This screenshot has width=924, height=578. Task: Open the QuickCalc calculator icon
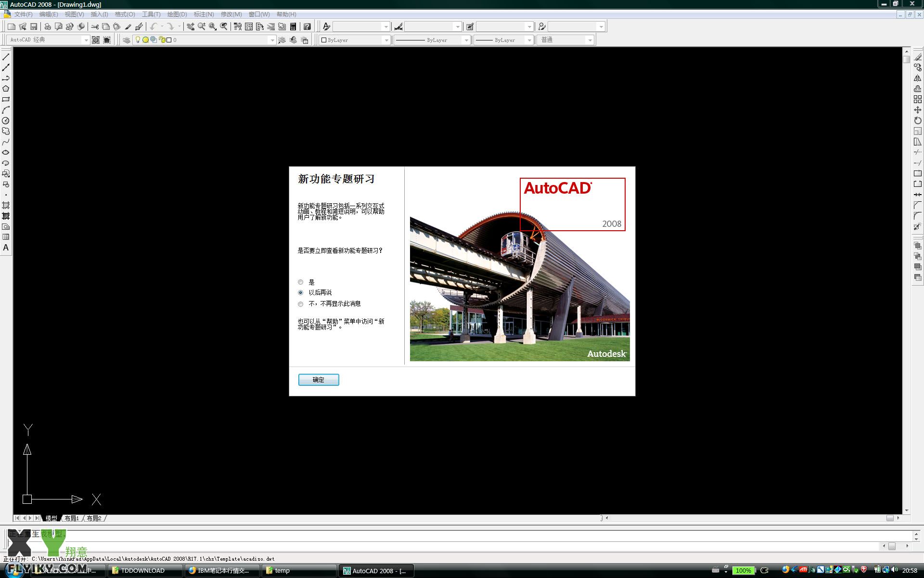click(293, 26)
